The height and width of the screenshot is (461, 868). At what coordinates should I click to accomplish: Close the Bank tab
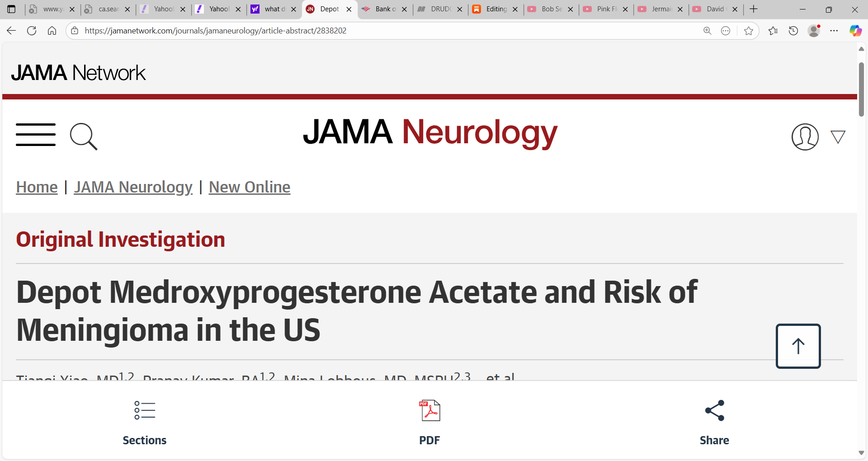pos(404,9)
